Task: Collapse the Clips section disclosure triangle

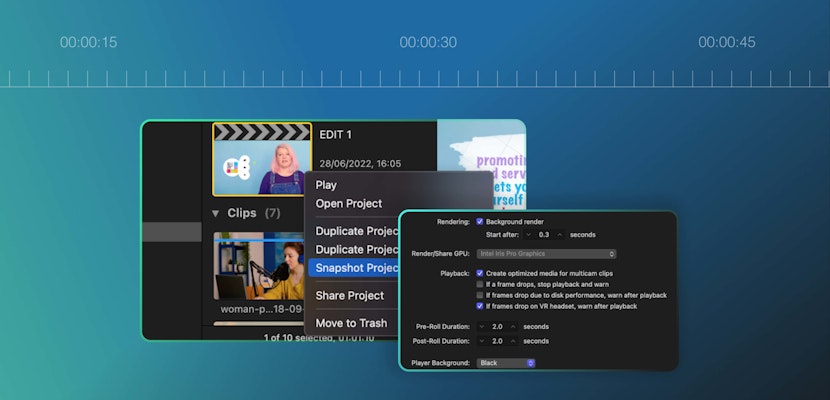Action: (x=216, y=213)
